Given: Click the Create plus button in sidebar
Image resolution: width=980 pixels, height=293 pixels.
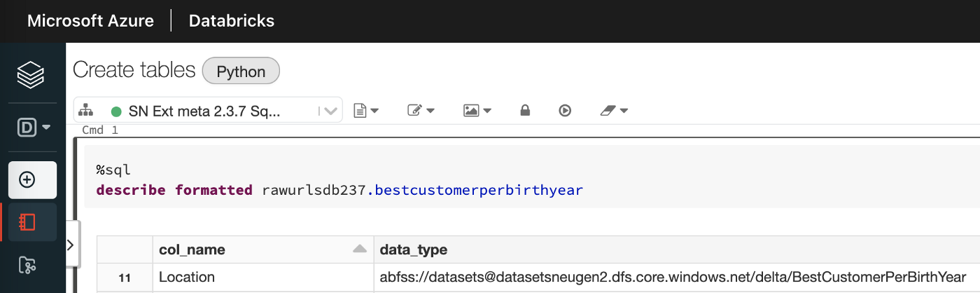Looking at the screenshot, I should tap(32, 180).
